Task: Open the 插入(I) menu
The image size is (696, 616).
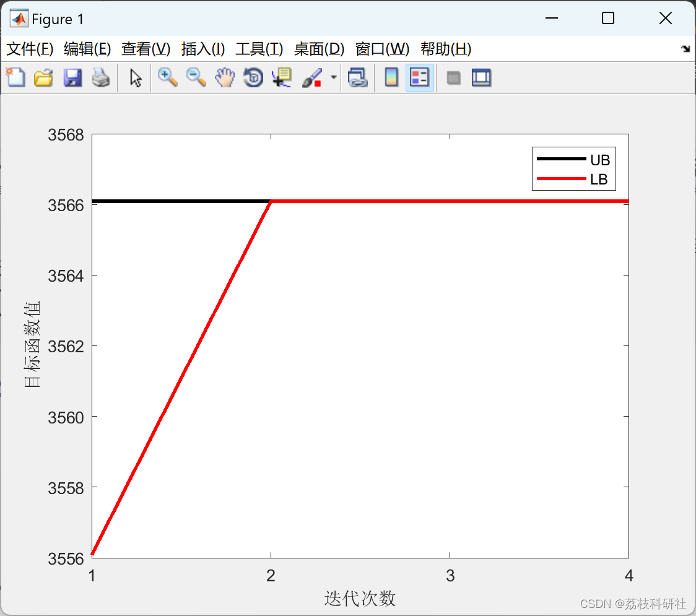Action: (203, 49)
